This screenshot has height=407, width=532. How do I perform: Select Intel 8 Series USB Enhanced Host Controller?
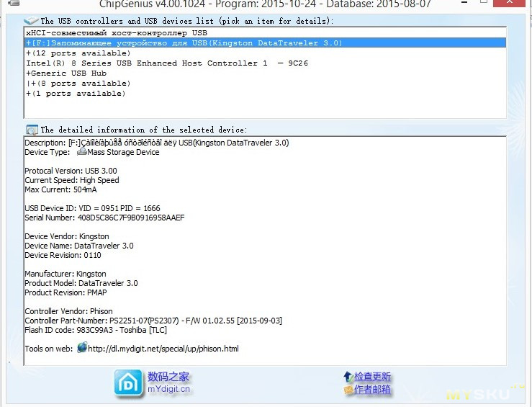point(265,63)
